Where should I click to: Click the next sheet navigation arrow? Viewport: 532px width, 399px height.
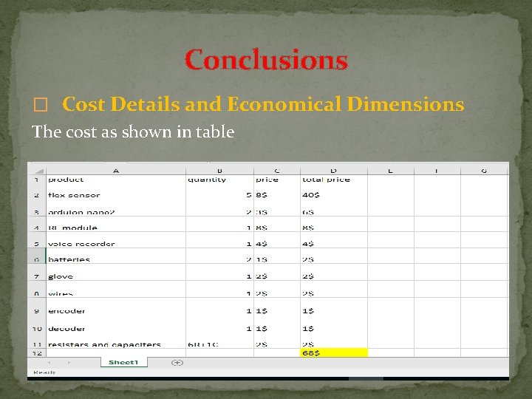[x=69, y=363]
